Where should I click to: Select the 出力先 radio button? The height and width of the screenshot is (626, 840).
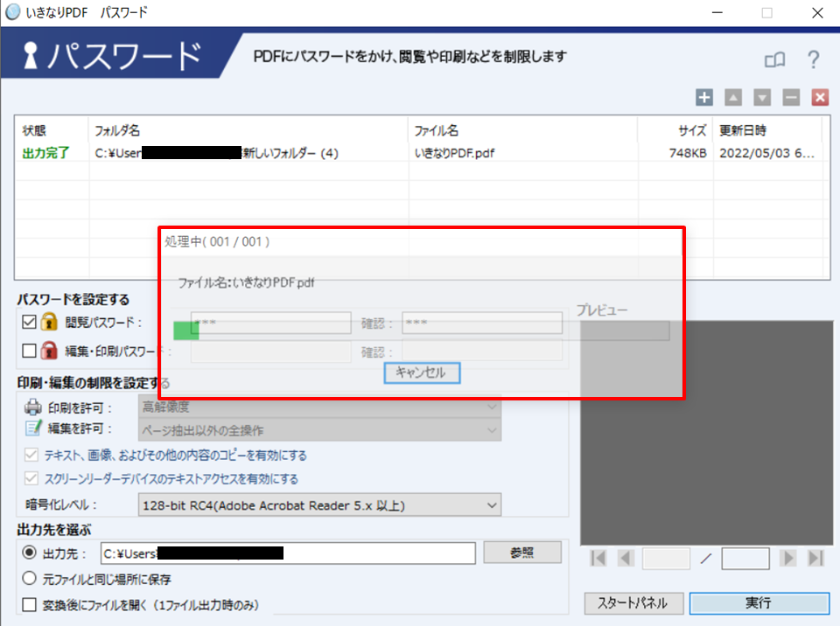click(x=30, y=553)
